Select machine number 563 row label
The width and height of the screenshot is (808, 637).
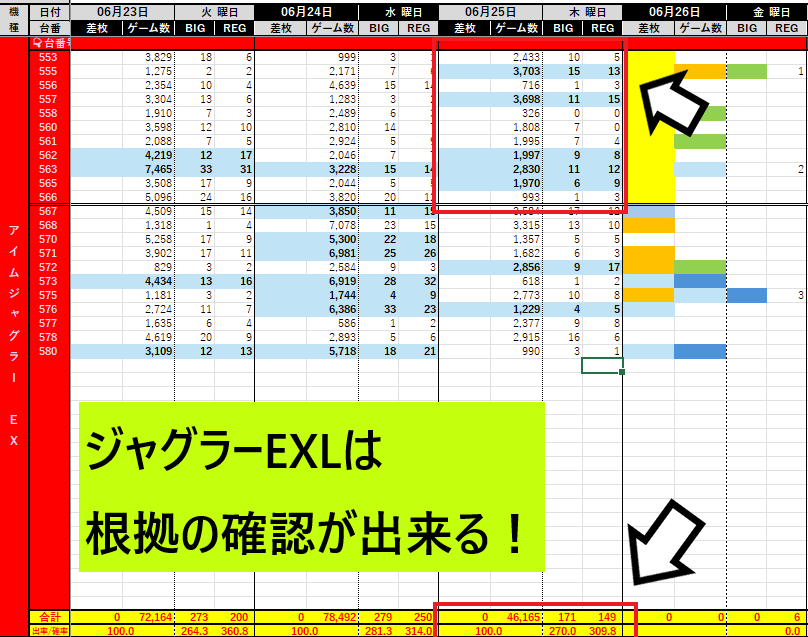coord(48,169)
